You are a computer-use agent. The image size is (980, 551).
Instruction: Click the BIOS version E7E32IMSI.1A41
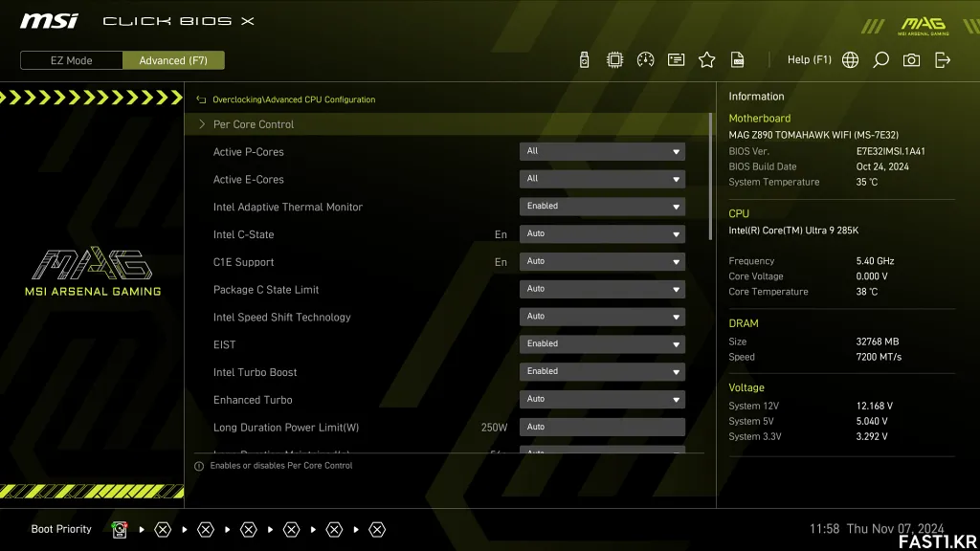pos(891,151)
